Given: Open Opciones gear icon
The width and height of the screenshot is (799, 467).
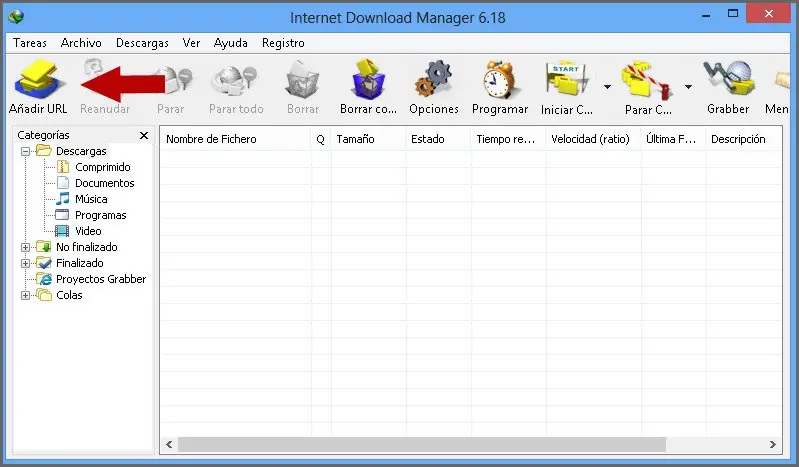Looking at the screenshot, I should click(x=434, y=79).
